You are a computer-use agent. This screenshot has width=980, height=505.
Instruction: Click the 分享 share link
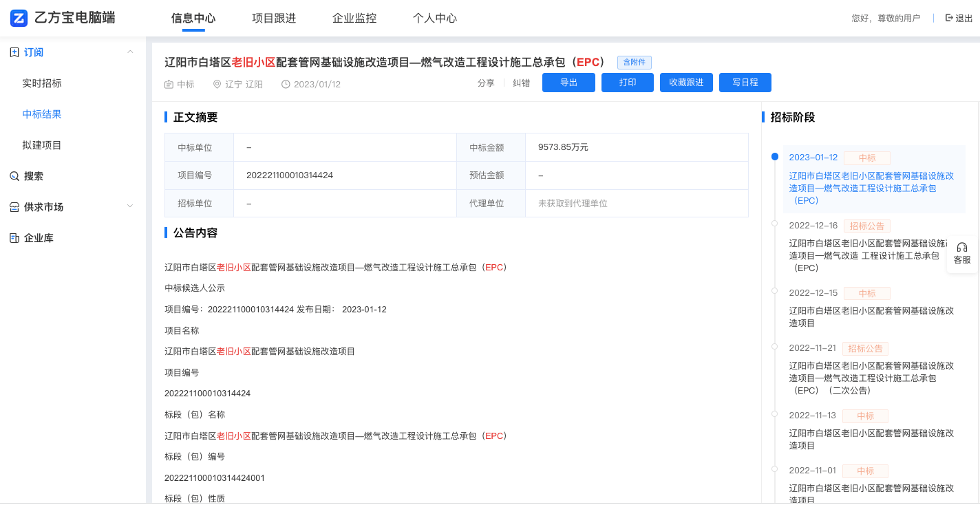tap(486, 83)
